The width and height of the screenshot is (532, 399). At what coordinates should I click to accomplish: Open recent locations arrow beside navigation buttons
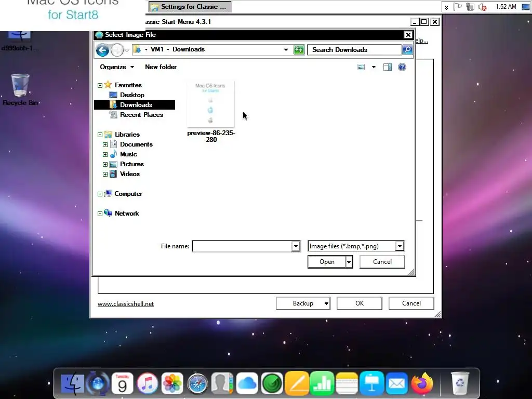tap(127, 50)
